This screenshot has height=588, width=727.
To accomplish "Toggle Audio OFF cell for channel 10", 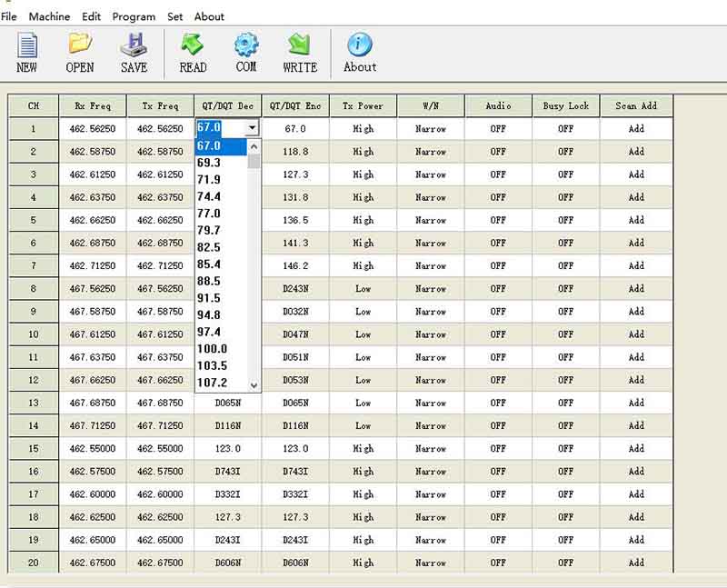I will pos(498,334).
